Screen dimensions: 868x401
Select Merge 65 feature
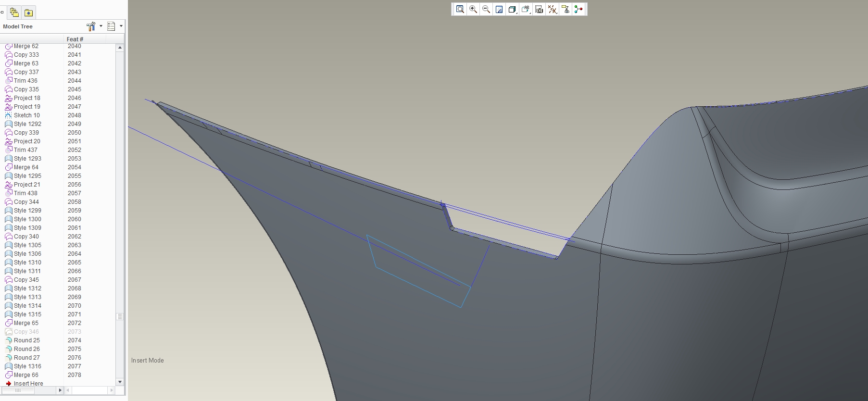(x=26, y=323)
